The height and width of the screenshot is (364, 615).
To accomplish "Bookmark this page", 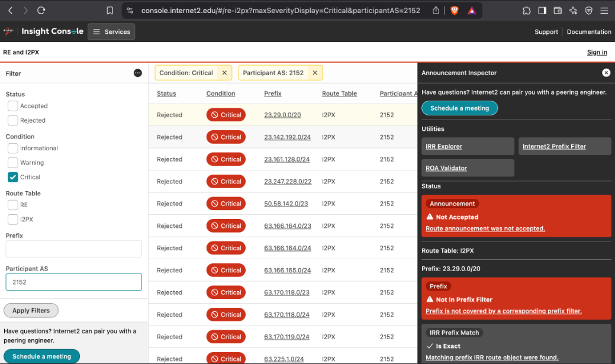I will (x=110, y=11).
